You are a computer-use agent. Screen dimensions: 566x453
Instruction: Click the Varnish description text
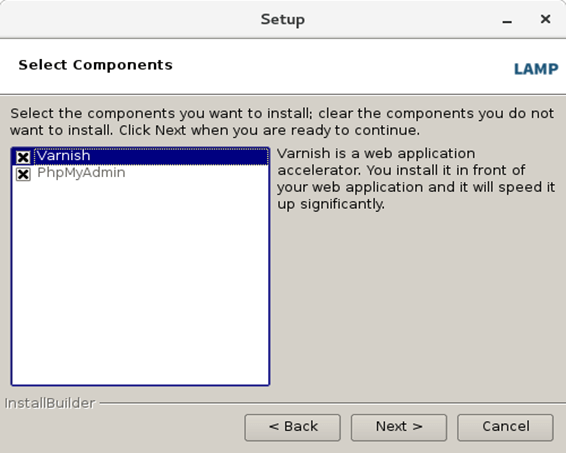[x=415, y=179]
